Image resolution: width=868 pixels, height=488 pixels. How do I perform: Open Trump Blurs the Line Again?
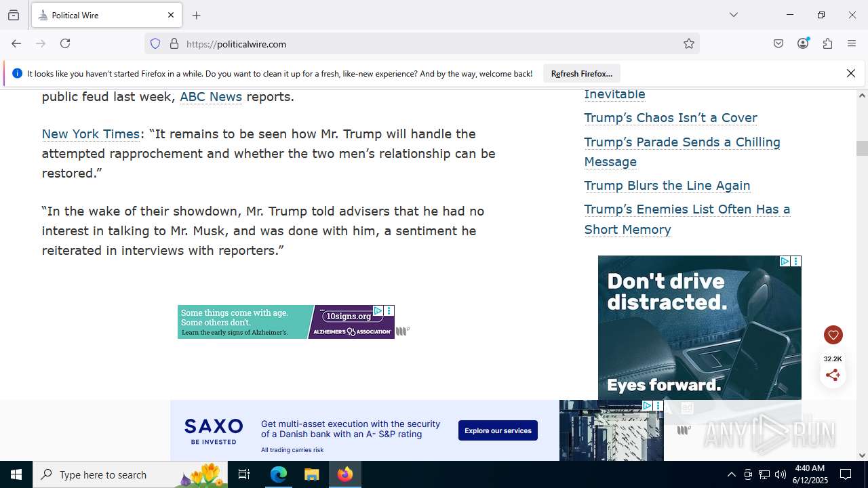667,186
